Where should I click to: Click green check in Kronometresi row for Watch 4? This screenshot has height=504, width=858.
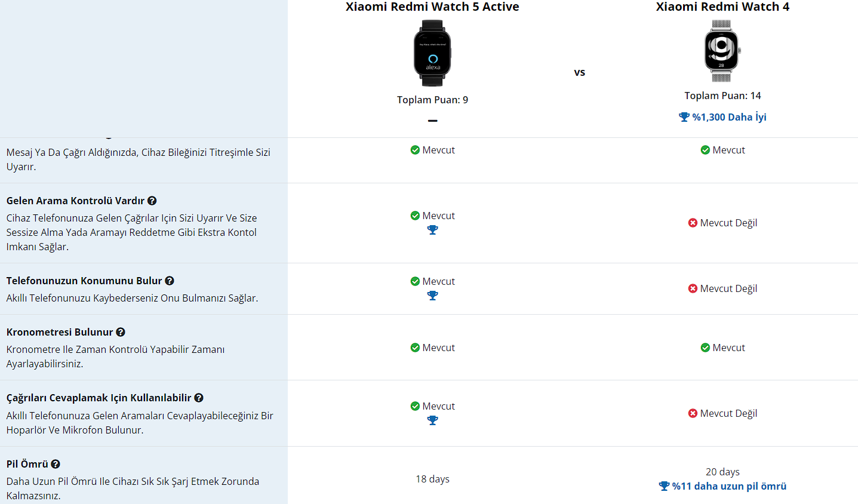705,348
